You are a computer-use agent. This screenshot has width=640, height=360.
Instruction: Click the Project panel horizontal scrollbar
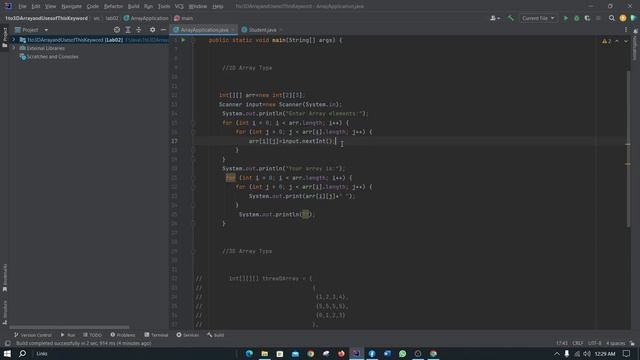pos(69,327)
